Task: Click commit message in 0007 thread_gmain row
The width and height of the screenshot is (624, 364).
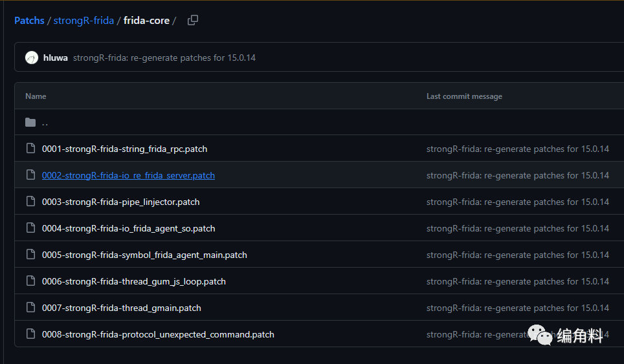Action: point(518,308)
